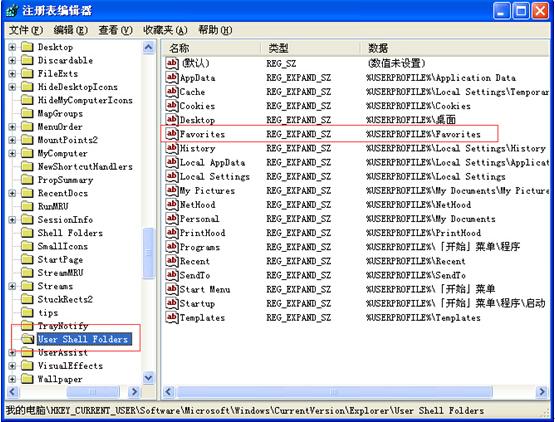Select the User Shell Folders key
The width and height of the screenshot is (555, 422).
[x=83, y=339]
